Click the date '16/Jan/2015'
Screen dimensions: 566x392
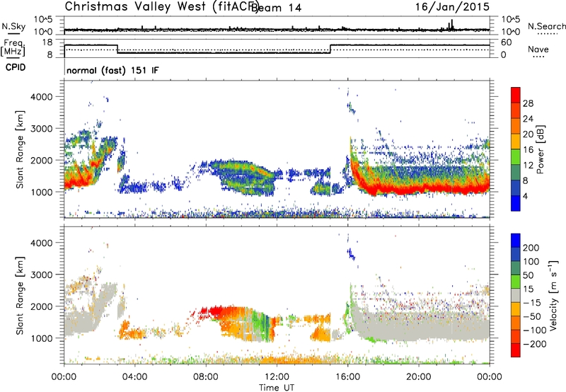tap(452, 6)
